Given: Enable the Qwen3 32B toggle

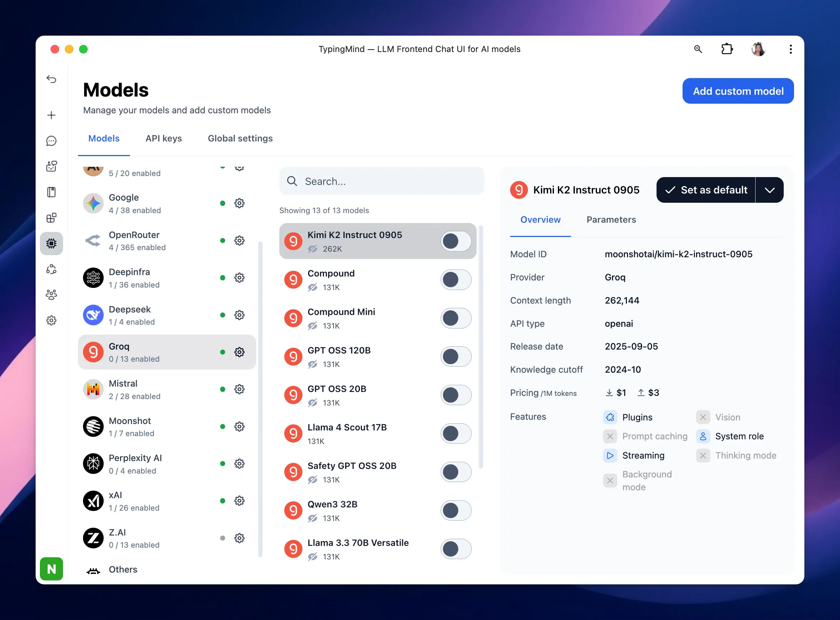Looking at the screenshot, I should click(456, 510).
